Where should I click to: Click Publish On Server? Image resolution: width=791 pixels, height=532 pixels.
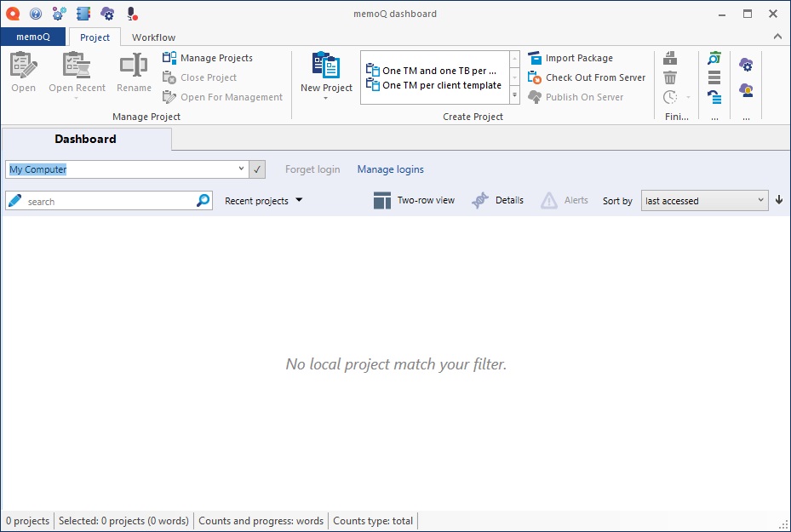(576, 97)
